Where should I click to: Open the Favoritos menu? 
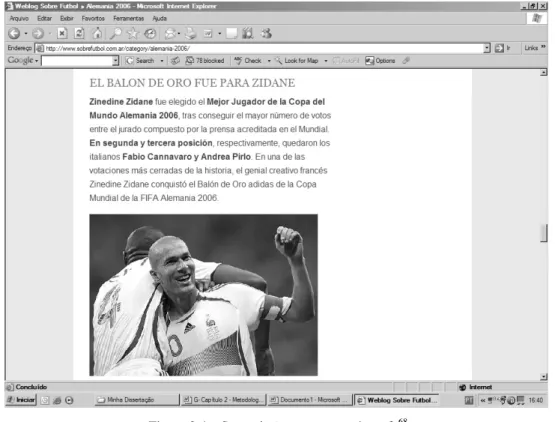(x=93, y=18)
